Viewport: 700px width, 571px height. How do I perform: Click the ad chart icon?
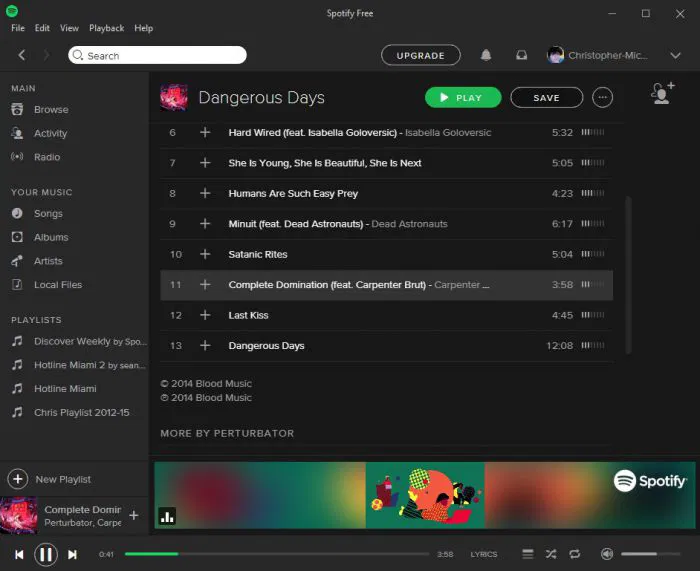click(167, 516)
